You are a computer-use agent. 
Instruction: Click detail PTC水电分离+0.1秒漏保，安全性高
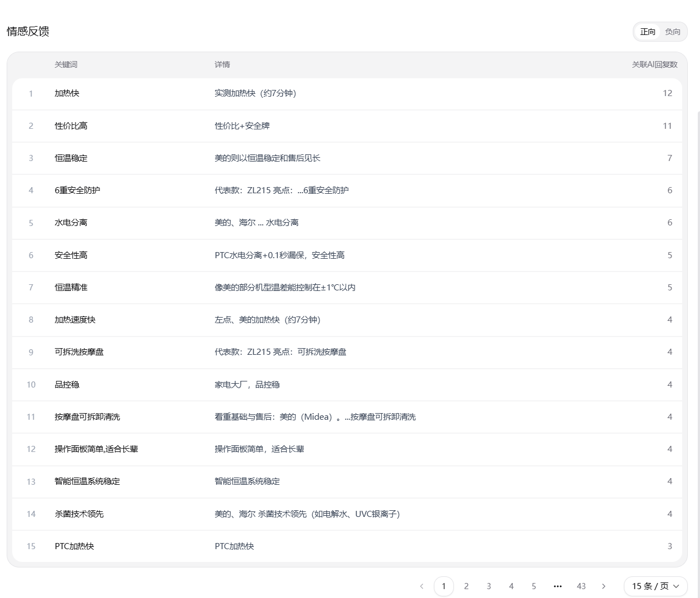(280, 255)
